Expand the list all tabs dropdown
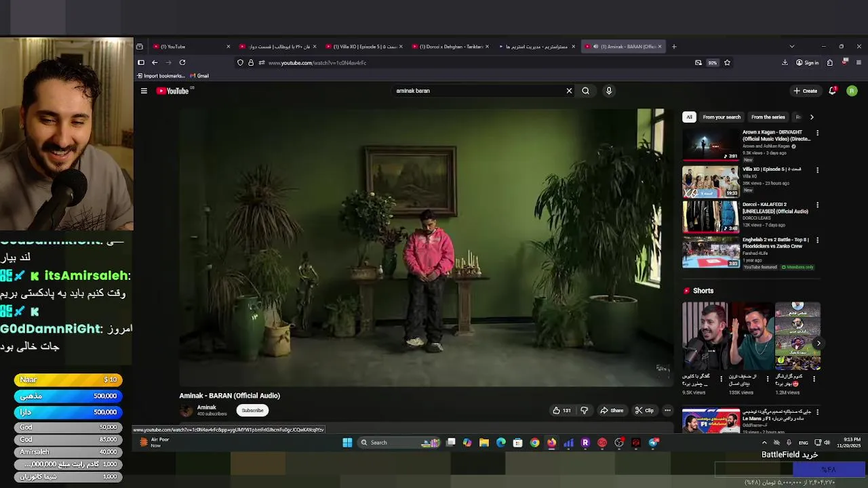868x488 pixels. (x=791, y=47)
